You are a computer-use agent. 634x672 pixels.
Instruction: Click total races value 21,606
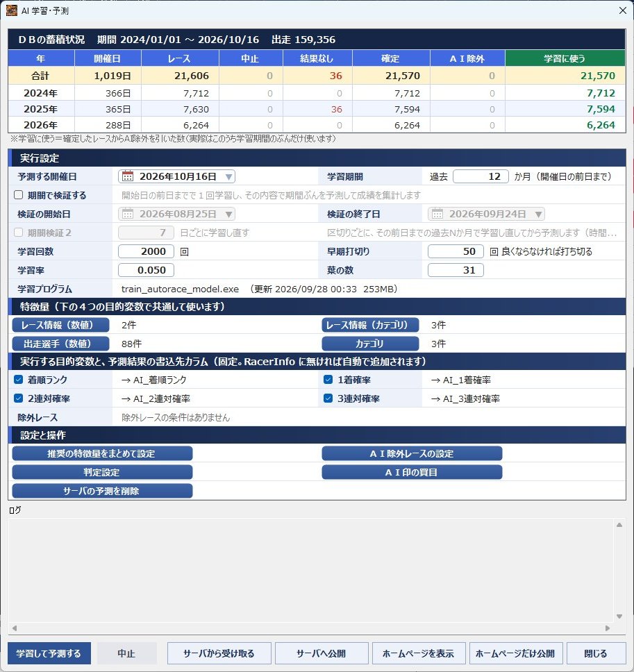(192, 76)
